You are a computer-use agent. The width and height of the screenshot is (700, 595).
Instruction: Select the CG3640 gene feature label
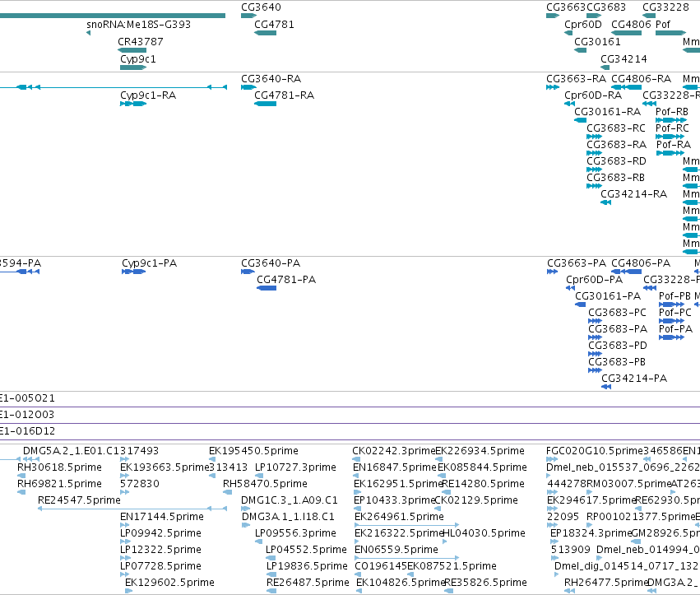pos(261,7)
